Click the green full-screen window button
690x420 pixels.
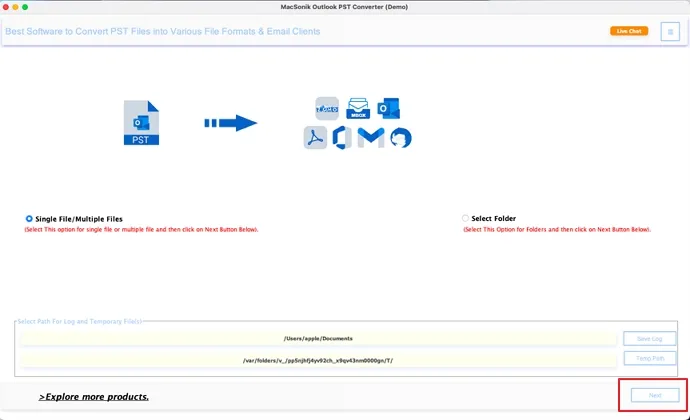point(25,7)
